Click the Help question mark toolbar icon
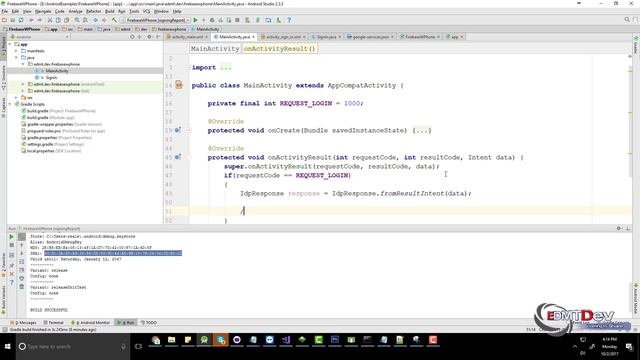640x360 pixels. coord(289,20)
